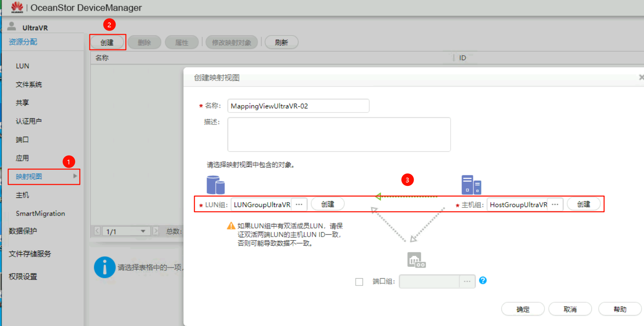
Task: Open the blue help icon beside 端口组
Action: coord(483,280)
